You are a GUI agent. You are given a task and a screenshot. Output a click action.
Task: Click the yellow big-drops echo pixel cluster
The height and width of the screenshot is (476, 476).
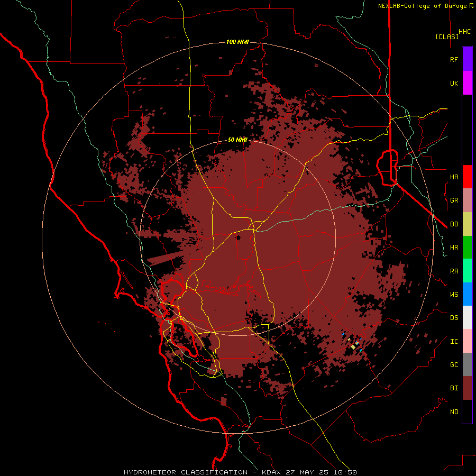(353, 346)
